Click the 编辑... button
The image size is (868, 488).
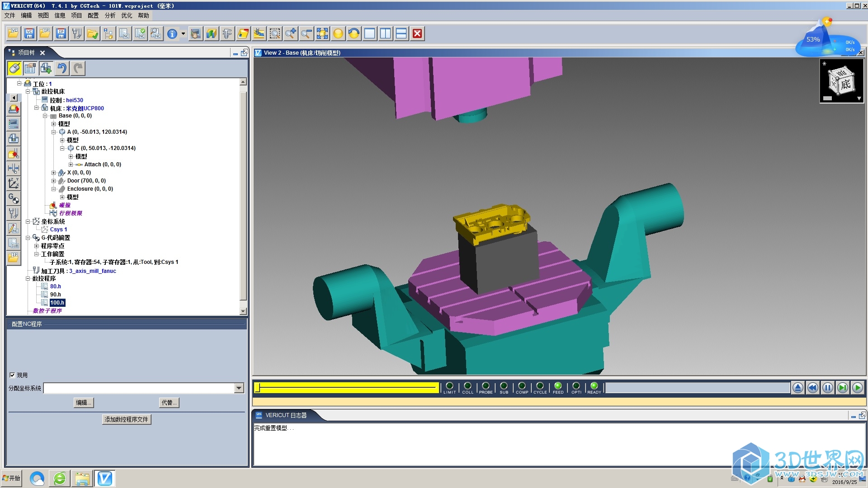[x=84, y=403]
